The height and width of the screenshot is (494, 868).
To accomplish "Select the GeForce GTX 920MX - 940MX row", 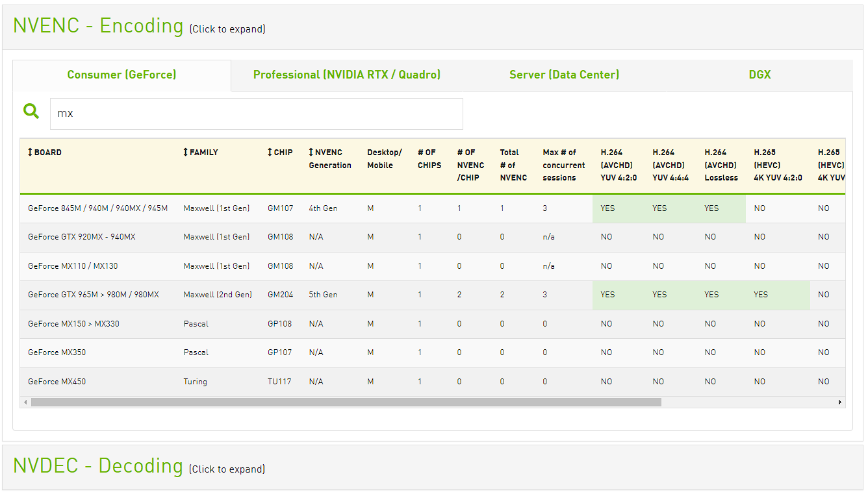I will [433, 237].
